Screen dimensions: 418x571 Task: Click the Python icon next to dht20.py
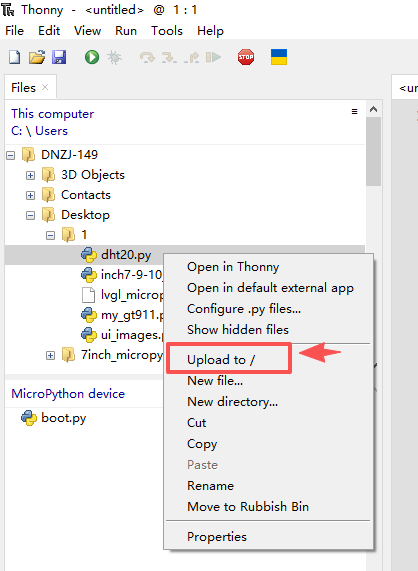(x=88, y=255)
